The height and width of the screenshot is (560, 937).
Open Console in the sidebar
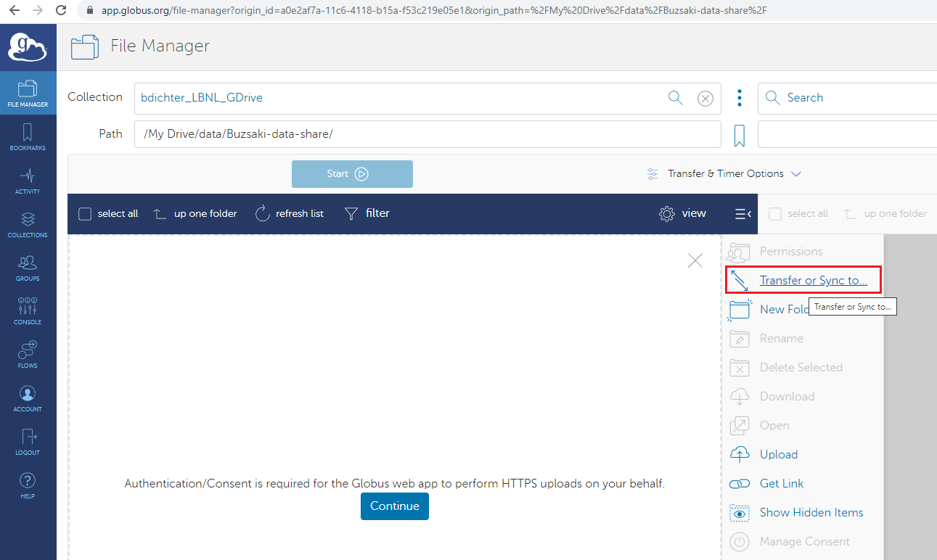click(x=28, y=310)
